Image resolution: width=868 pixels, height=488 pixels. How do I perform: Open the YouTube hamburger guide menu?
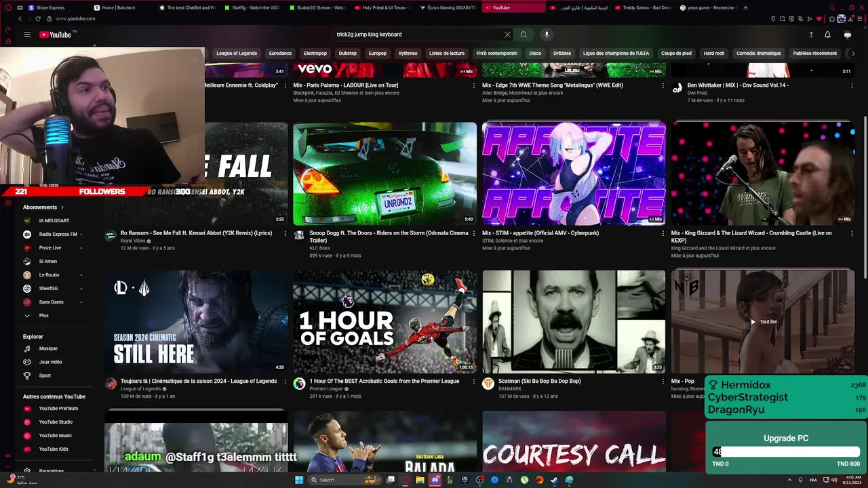coord(27,35)
